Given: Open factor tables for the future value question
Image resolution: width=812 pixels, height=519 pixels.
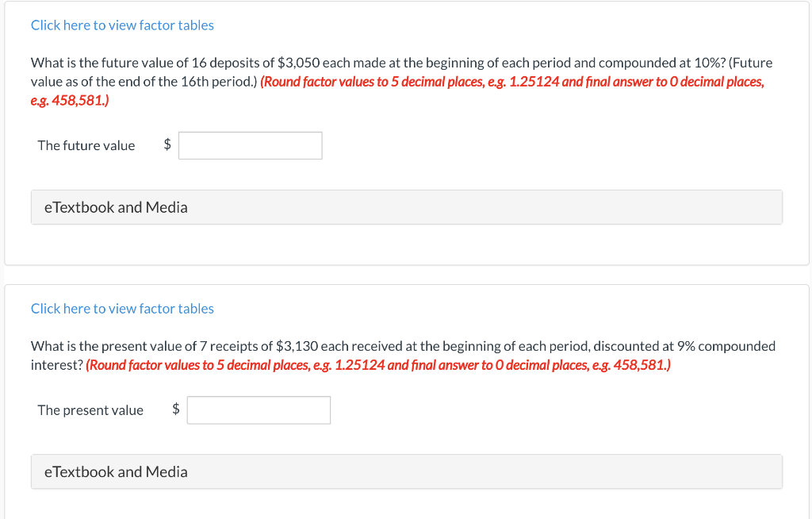Looking at the screenshot, I should 121,25.
